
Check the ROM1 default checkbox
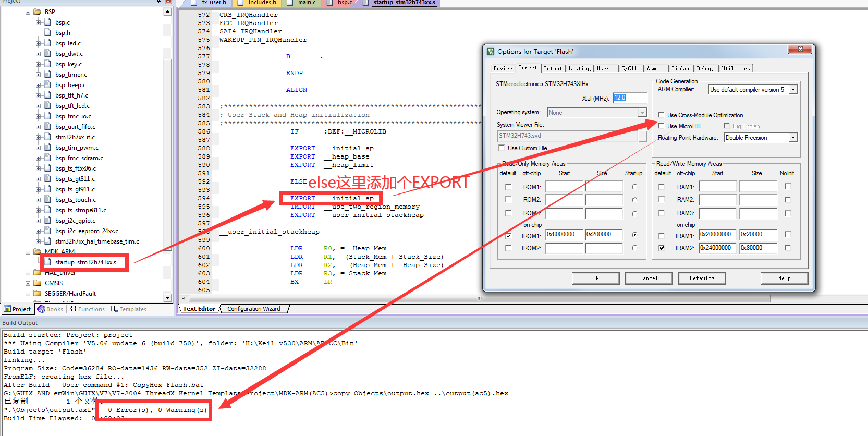pyautogui.click(x=508, y=187)
